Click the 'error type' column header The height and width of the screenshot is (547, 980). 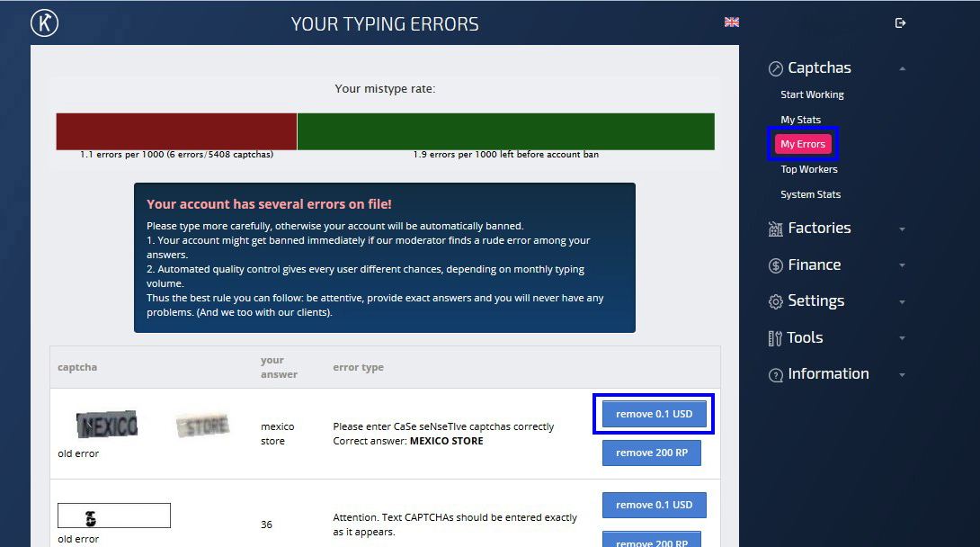click(x=358, y=367)
